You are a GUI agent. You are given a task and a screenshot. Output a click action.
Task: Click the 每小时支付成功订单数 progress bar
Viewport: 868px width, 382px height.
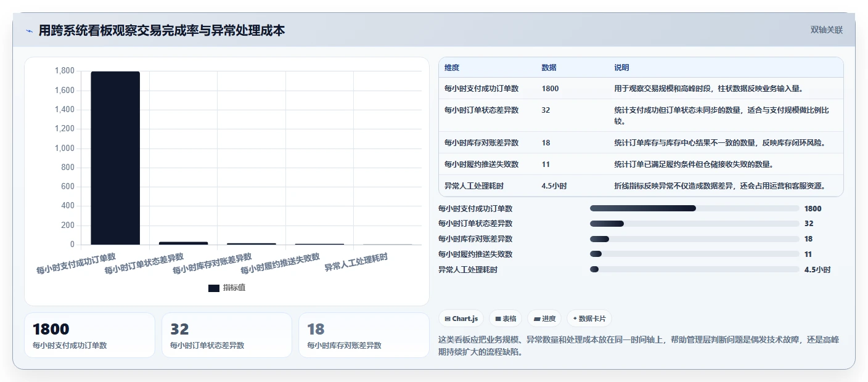pos(694,208)
